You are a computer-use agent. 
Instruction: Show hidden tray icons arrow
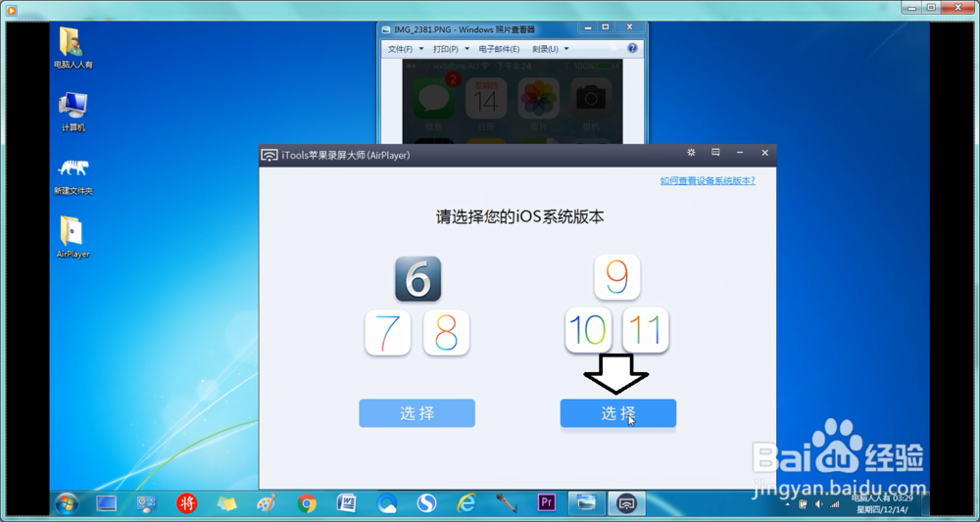click(x=788, y=504)
